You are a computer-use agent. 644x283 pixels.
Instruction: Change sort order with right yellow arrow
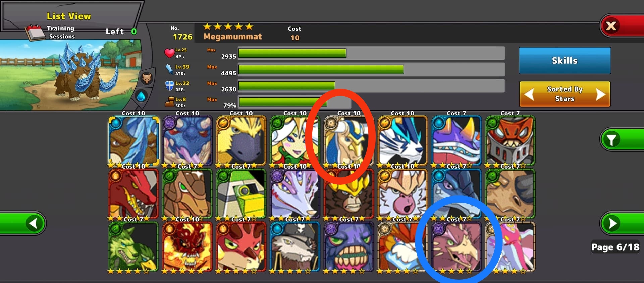coord(600,94)
